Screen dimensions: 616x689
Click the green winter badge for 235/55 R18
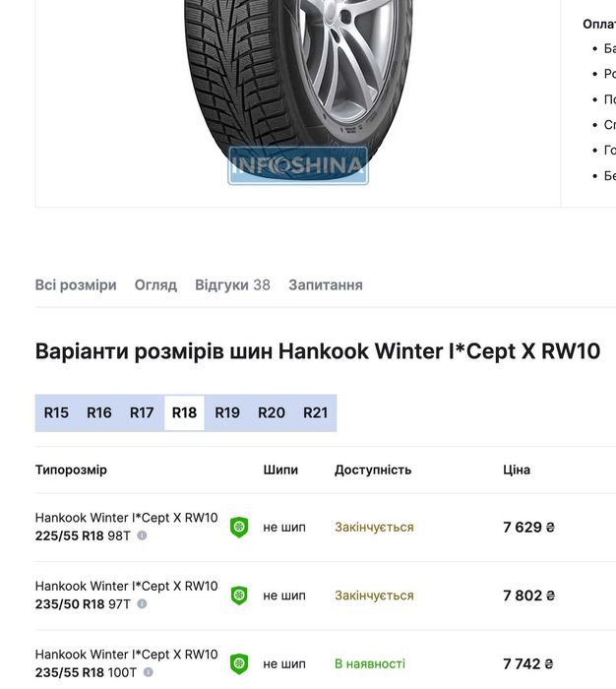239,663
